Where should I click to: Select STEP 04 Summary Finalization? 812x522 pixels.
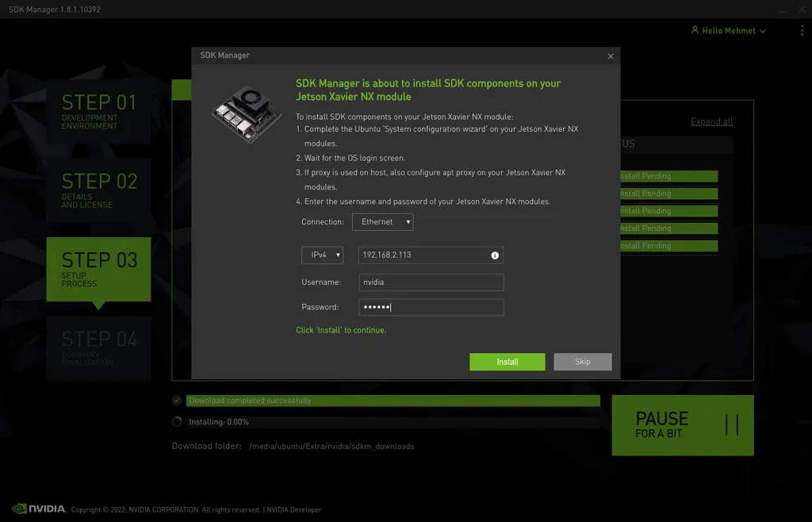tap(98, 348)
